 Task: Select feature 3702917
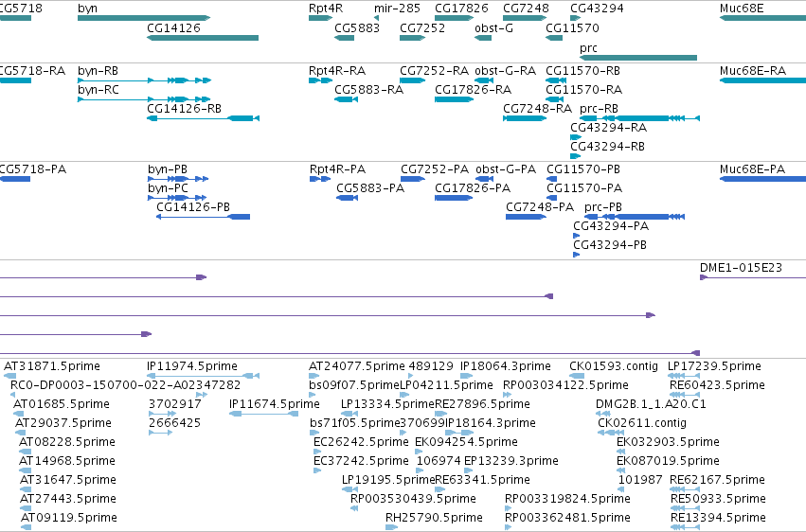pyautogui.click(x=163, y=414)
